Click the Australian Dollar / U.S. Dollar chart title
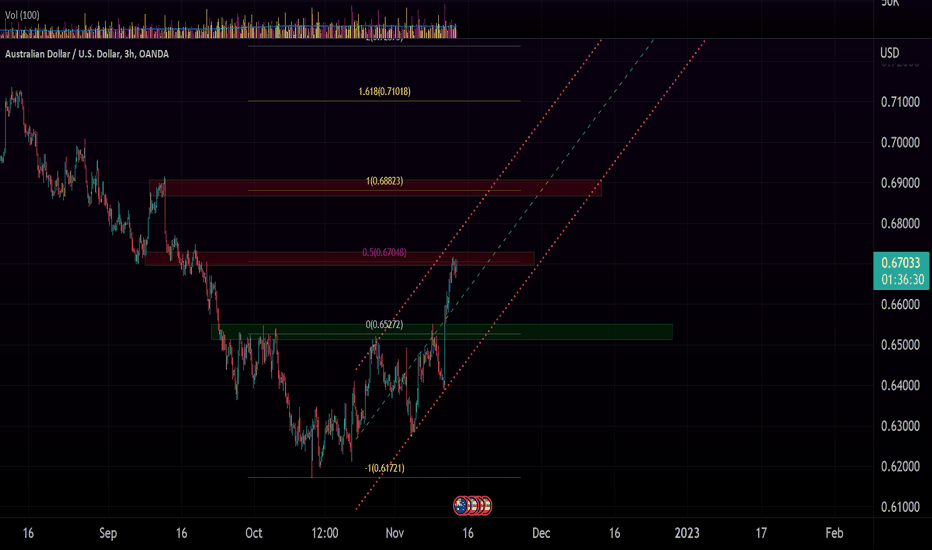The height and width of the screenshot is (550, 932). pyautogui.click(x=87, y=54)
